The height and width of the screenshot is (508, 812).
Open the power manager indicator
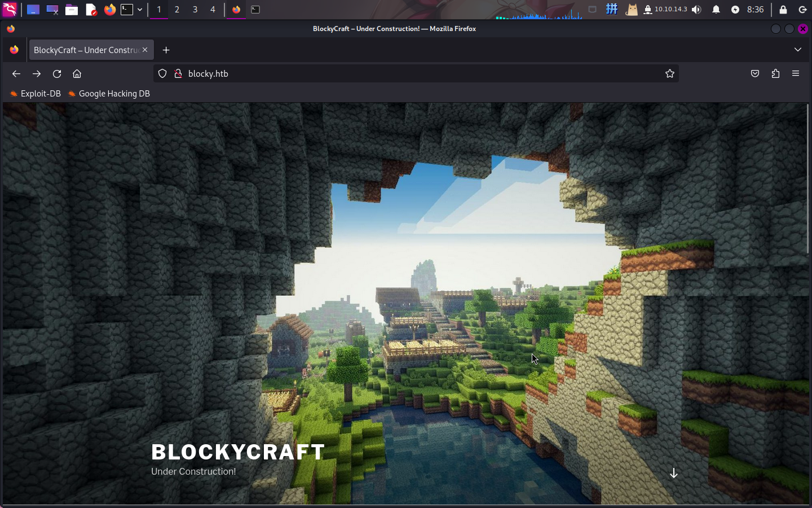pos(735,10)
